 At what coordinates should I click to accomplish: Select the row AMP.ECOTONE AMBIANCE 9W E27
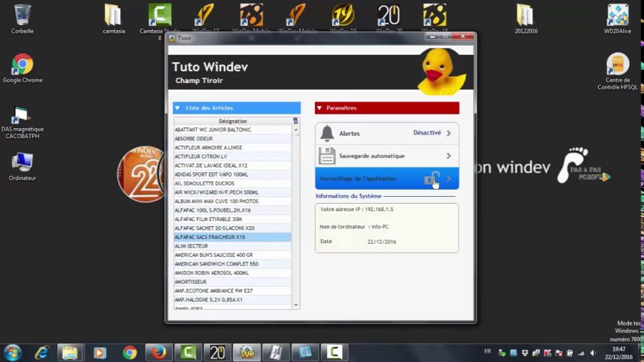click(233, 291)
